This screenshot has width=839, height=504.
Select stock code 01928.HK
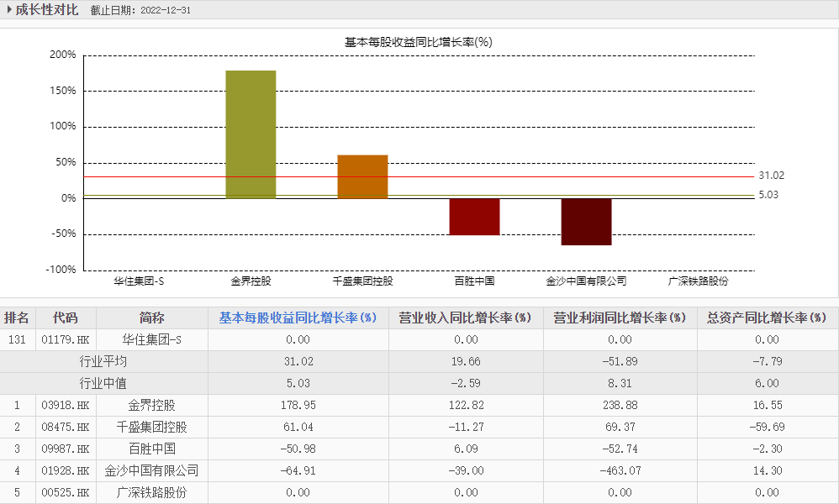click(66, 471)
